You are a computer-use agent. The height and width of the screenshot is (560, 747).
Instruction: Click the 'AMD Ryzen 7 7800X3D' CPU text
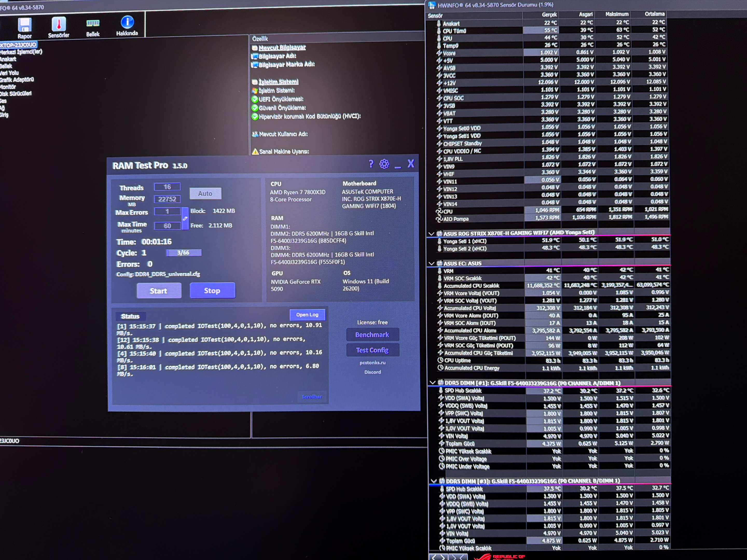pyautogui.click(x=298, y=192)
